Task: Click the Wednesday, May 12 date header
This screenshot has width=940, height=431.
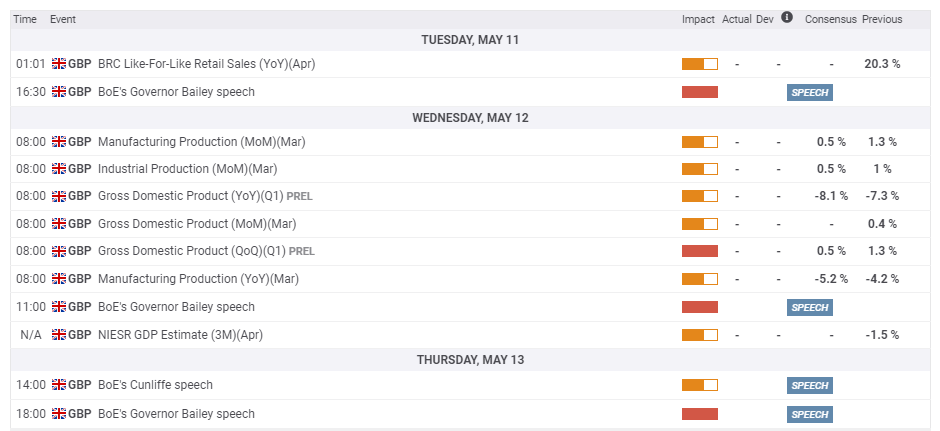Action: tap(470, 117)
